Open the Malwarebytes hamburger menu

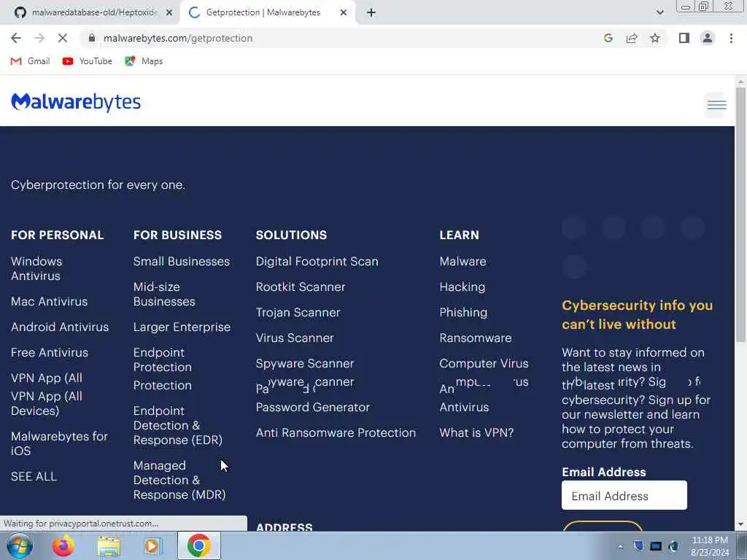[716, 105]
